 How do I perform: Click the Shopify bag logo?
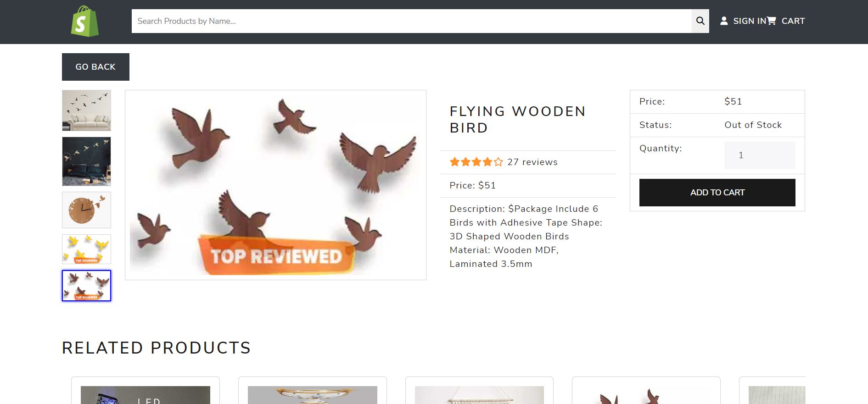coord(85,21)
